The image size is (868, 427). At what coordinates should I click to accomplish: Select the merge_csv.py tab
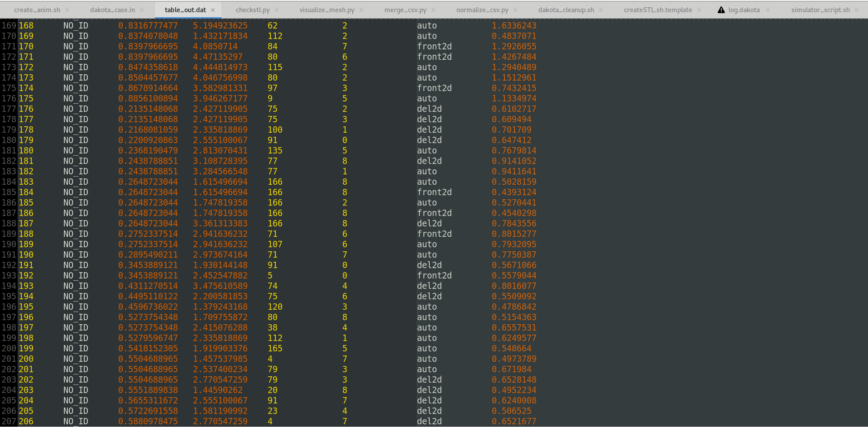[405, 10]
